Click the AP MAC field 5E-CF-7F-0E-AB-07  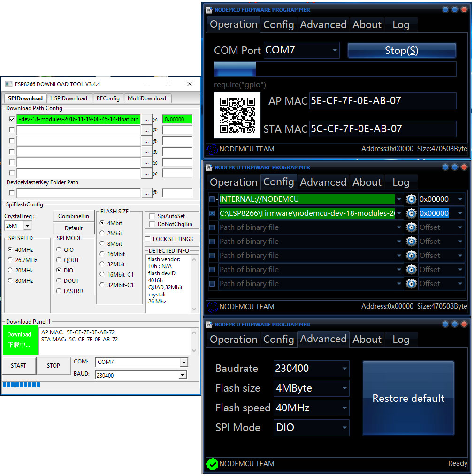382,101
